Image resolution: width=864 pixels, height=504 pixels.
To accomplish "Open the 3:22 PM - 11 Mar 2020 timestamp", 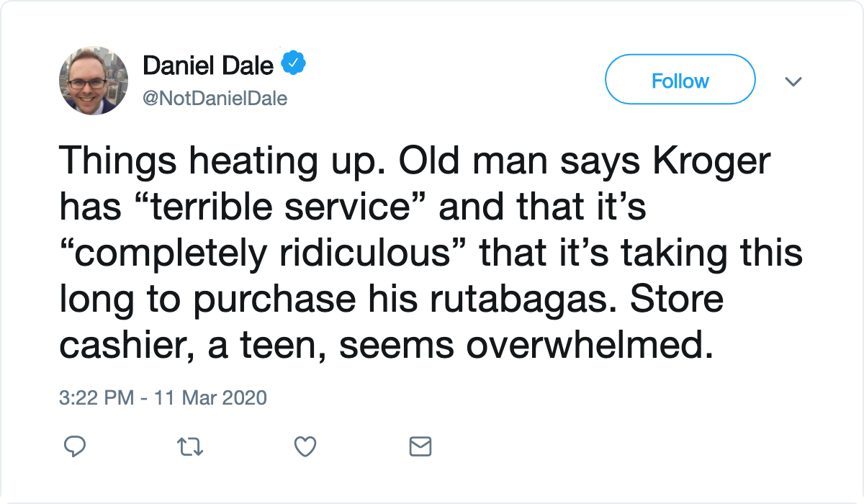I will pos(163,397).
